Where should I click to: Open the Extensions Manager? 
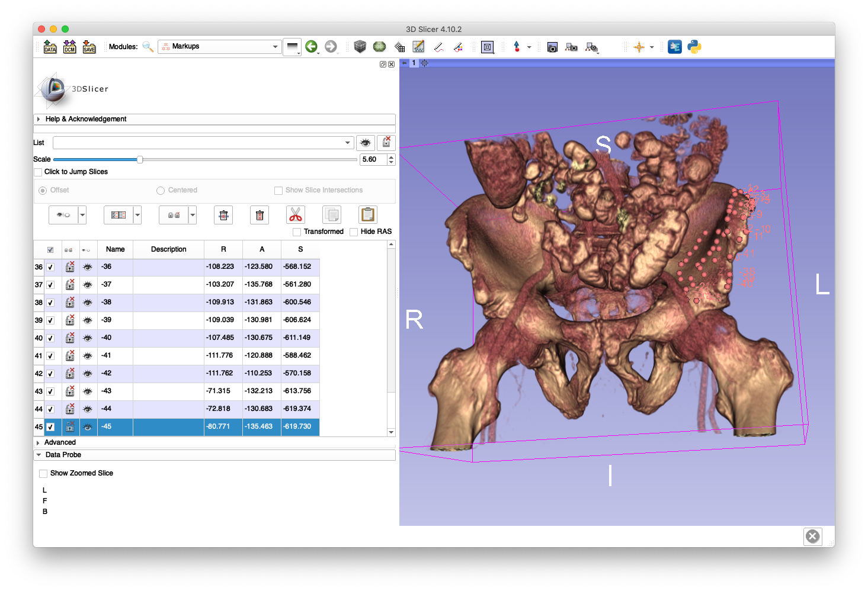point(675,46)
